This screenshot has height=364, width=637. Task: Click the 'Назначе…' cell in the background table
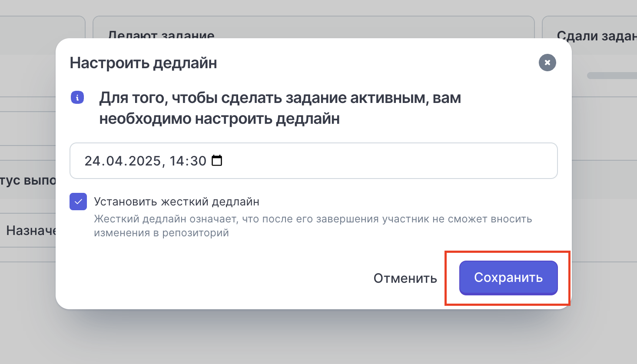point(31,230)
